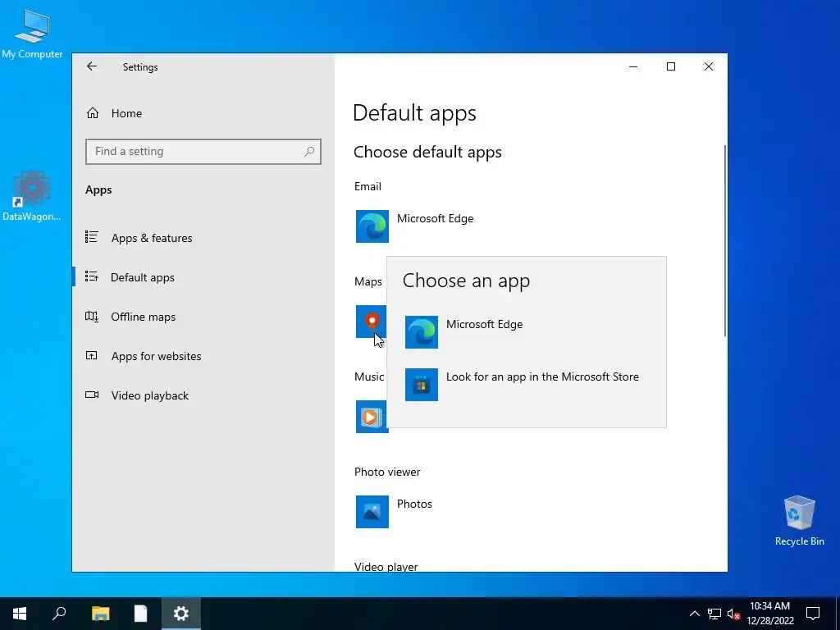Viewport: 840px width, 630px height.
Task: Click the Apps for websites sidebar icon
Action: click(92, 355)
